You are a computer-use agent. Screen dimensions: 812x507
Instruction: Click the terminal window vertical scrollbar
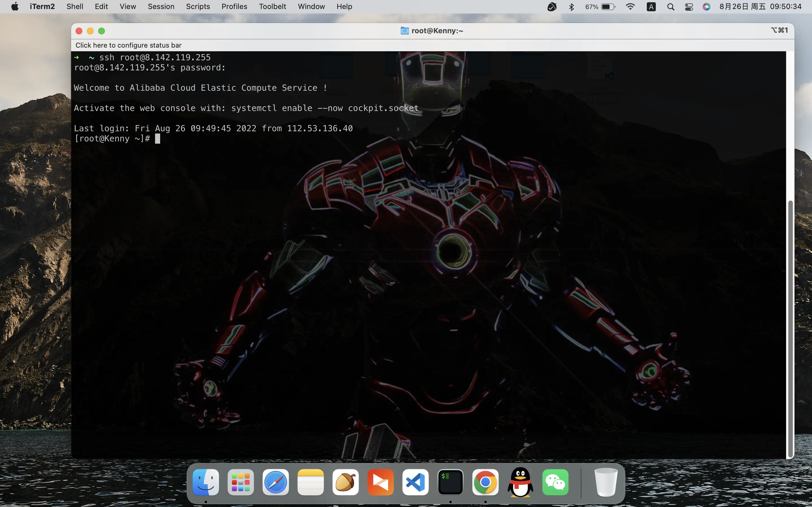(790, 329)
